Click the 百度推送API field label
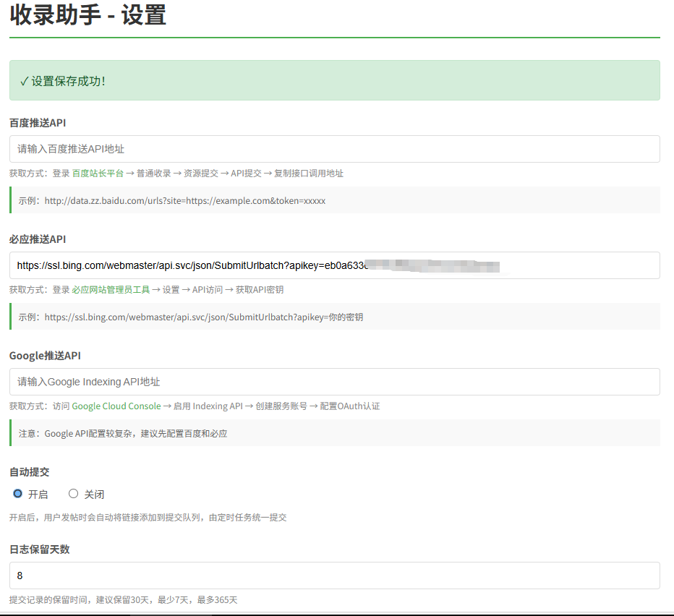674x616 pixels. coord(38,123)
